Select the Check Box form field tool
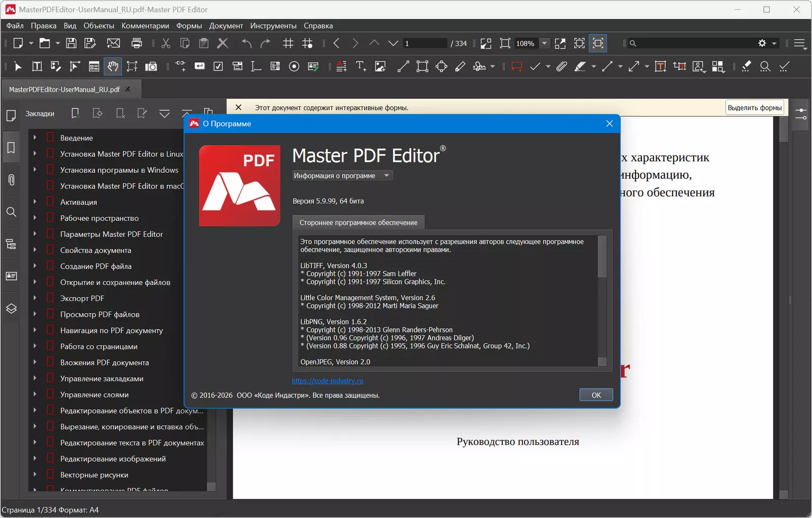 [218, 67]
